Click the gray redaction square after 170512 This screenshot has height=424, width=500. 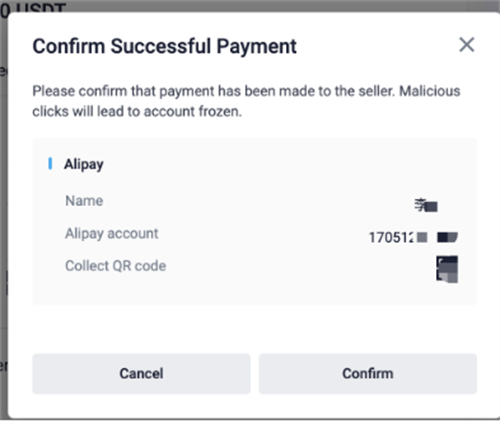pos(422,237)
